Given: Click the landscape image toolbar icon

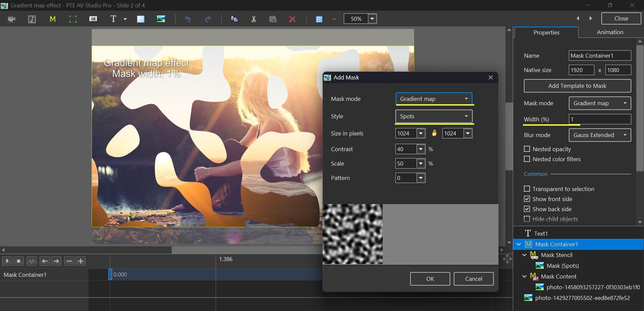Looking at the screenshot, I should pyautogui.click(x=161, y=19).
